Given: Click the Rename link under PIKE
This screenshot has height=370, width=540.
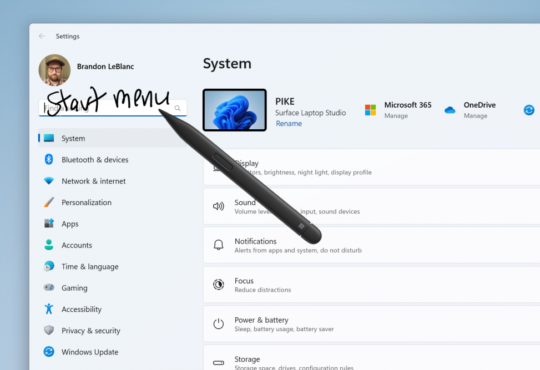Looking at the screenshot, I should click(x=289, y=123).
